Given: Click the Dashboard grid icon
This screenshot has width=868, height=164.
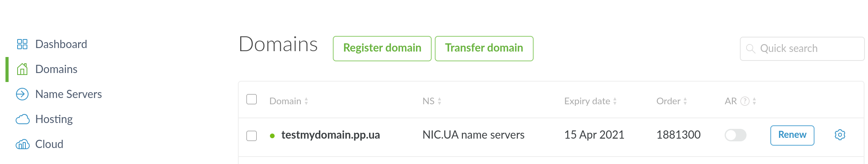Looking at the screenshot, I should pos(22,44).
